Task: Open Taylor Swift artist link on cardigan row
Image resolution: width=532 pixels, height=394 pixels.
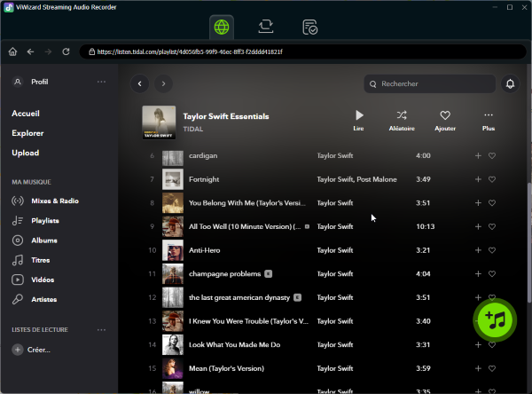Action: click(335, 155)
